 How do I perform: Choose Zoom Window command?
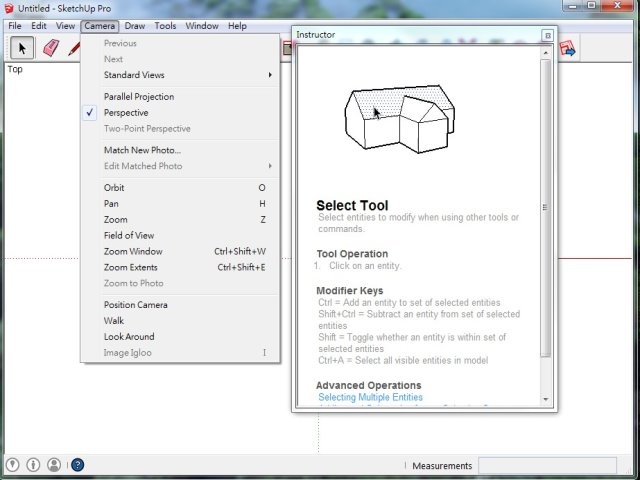pyautogui.click(x=180, y=251)
